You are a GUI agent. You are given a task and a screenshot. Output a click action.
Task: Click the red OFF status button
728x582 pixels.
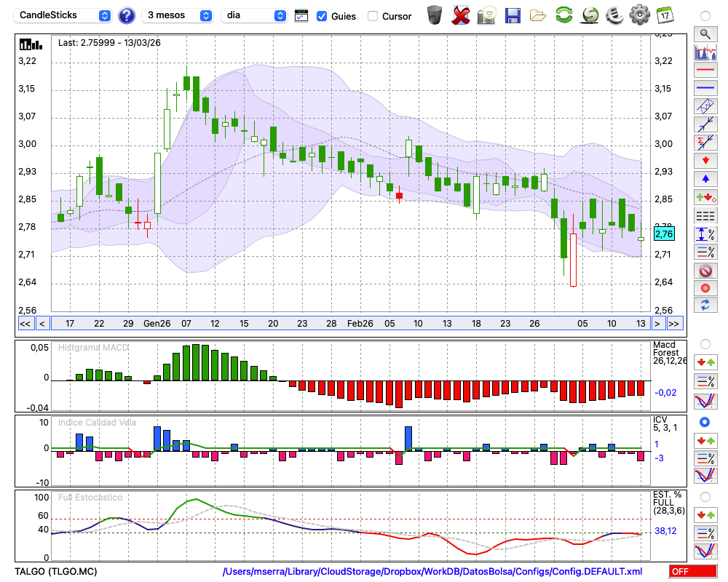tap(692, 572)
